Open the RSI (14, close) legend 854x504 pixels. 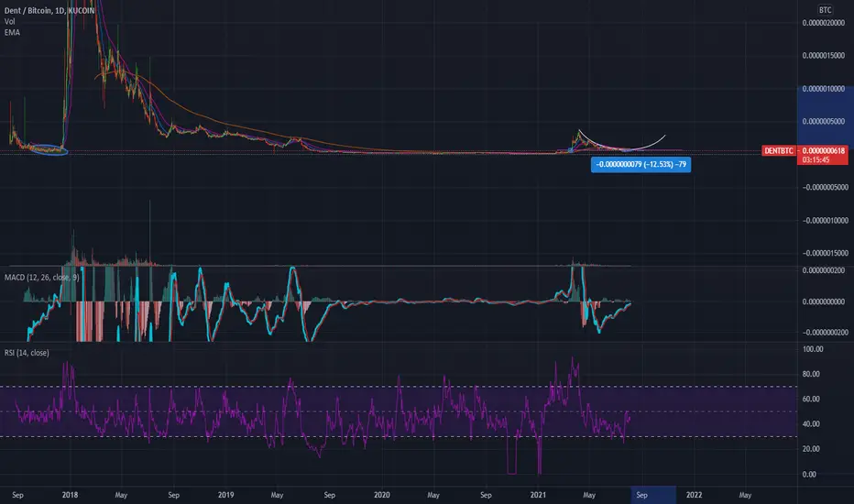click(27, 353)
